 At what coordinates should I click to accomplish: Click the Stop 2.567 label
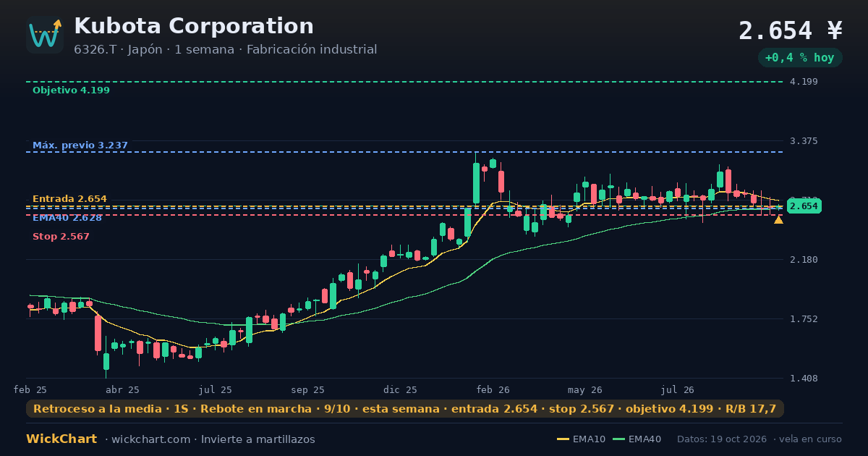coord(61,237)
